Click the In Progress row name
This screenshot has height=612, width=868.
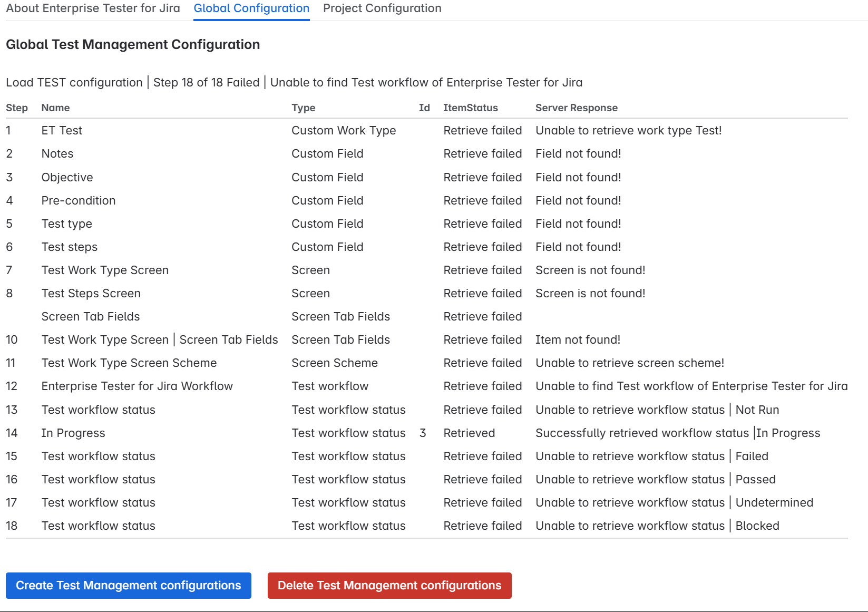coord(73,433)
